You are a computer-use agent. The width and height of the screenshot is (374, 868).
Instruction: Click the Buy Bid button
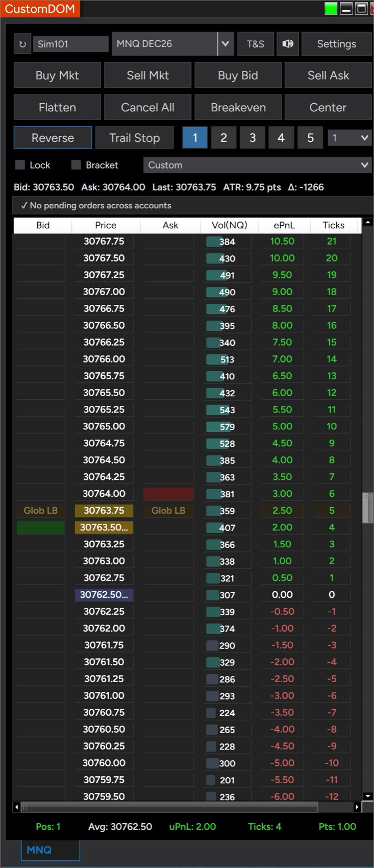(238, 76)
